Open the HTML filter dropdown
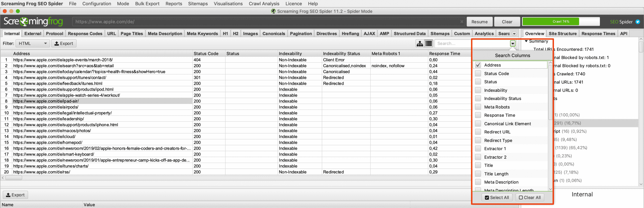Viewport: 644px width, 208px height. tap(32, 44)
